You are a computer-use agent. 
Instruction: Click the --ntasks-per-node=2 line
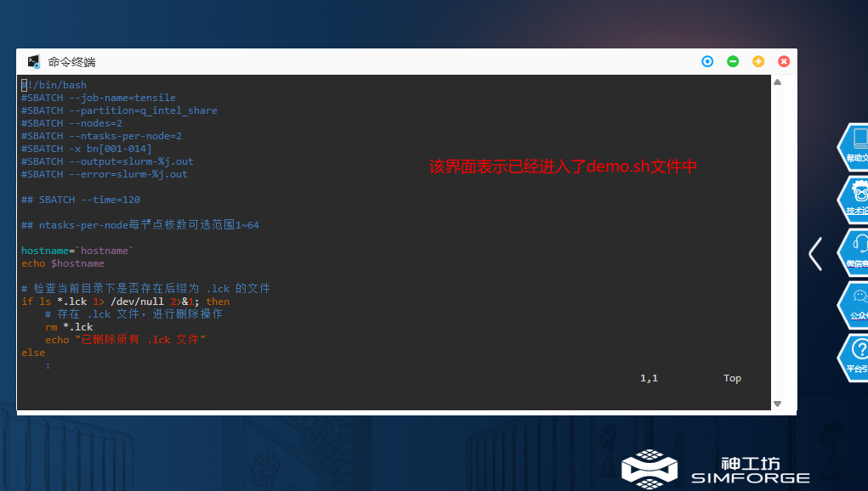[101, 135]
